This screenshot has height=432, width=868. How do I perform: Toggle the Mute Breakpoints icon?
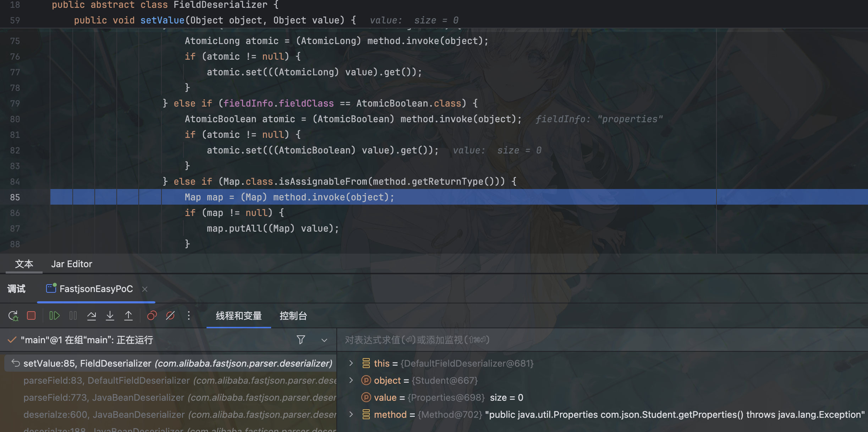pos(170,315)
